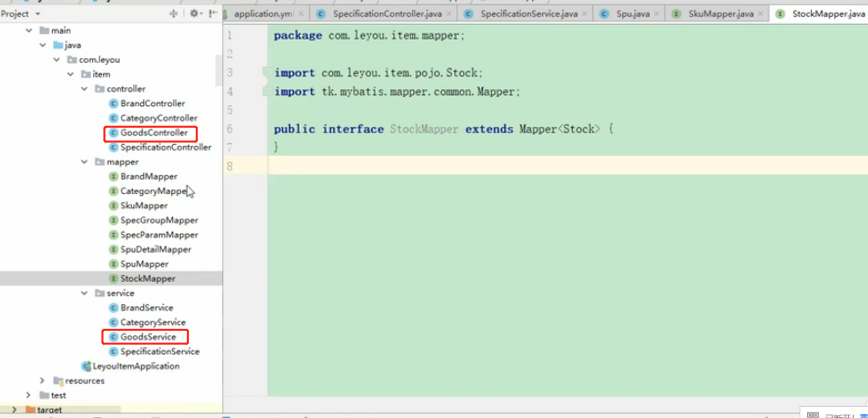Click the CategoryService class icon
The image size is (868, 418).
(114, 322)
